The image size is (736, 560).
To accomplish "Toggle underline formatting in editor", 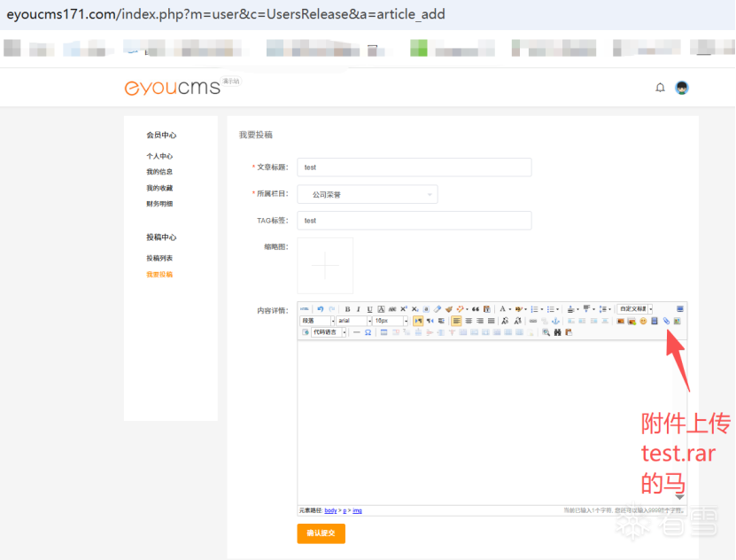I will (x=370, y=309).
